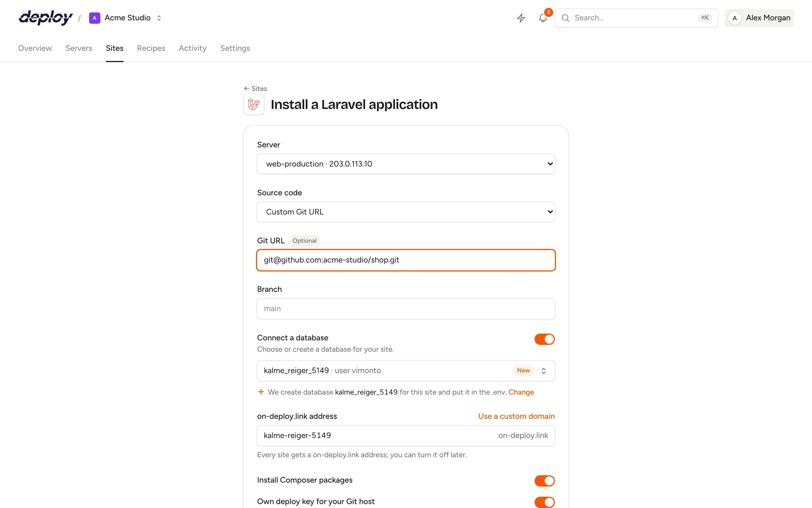Click the Alex Morgan avatar circle
The width and height of the screenshot is (812, 508).
pos(734,18)
